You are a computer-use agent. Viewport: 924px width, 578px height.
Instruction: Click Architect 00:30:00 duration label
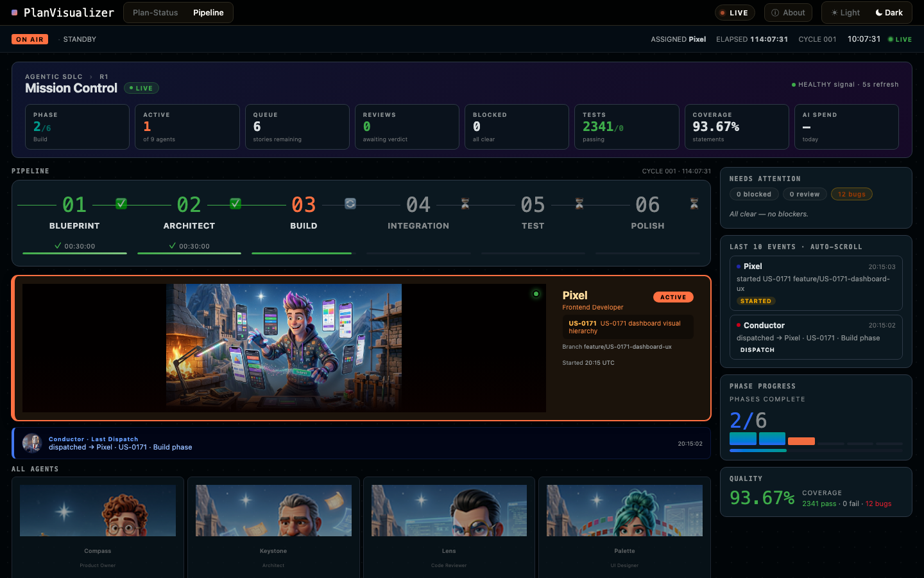[x=189, y=246]
